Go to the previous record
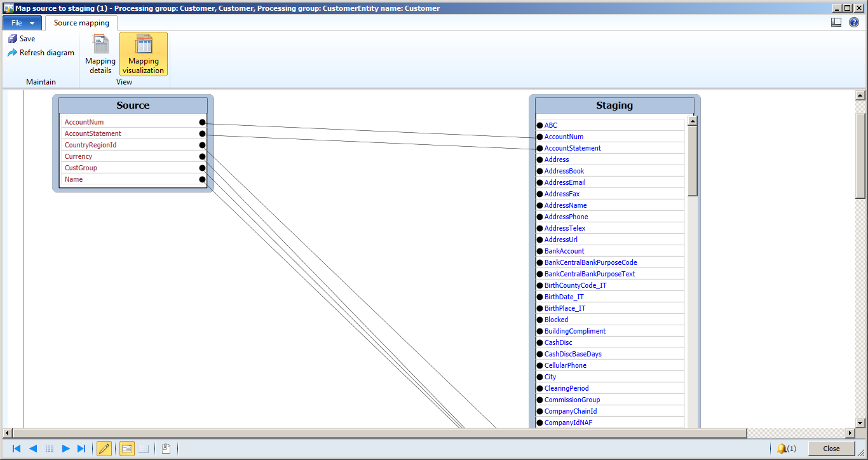The height and width of the screenshot is (460, 868). click(33, 448)
